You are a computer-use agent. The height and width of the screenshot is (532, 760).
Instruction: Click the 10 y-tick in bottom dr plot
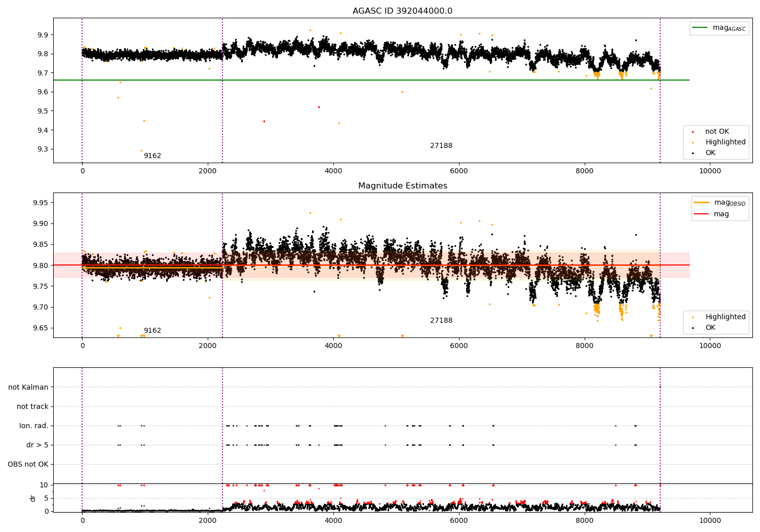point(44,485)
